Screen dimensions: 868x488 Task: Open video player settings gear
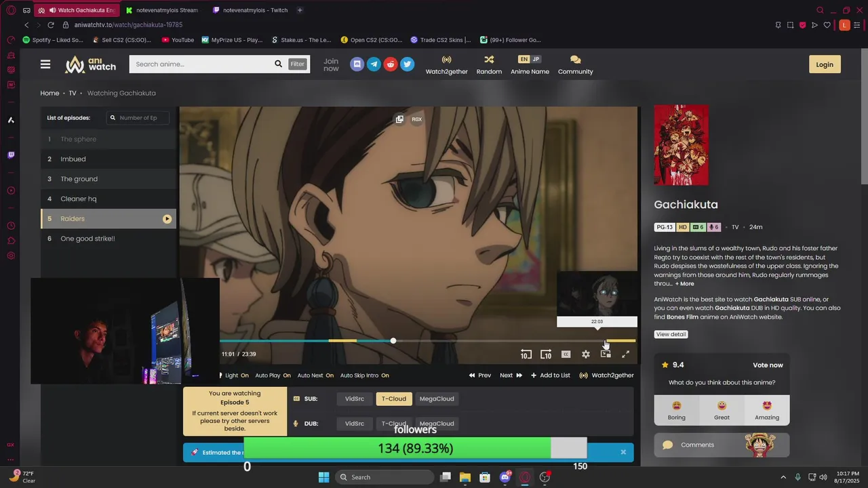(586, 354)
